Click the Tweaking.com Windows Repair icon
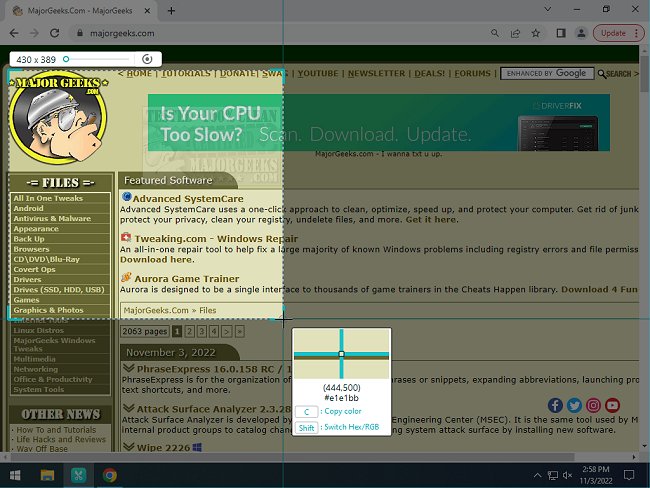 coord(126,238)
